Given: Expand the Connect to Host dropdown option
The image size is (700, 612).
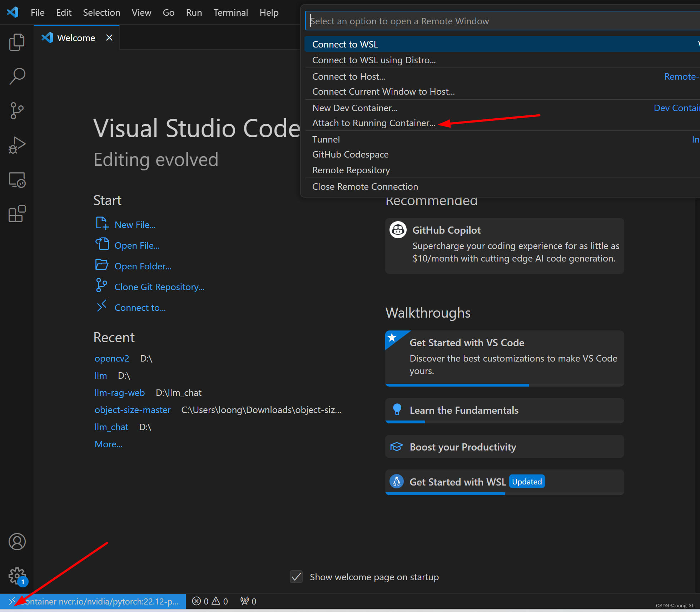Looking at the screenshot, I should (x=349, y=76).
